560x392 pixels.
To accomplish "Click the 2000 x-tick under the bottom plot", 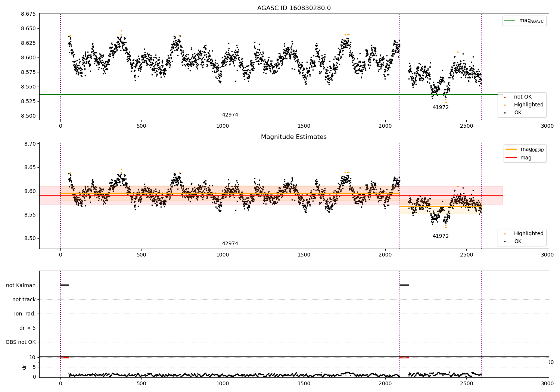I will [385, 383].
